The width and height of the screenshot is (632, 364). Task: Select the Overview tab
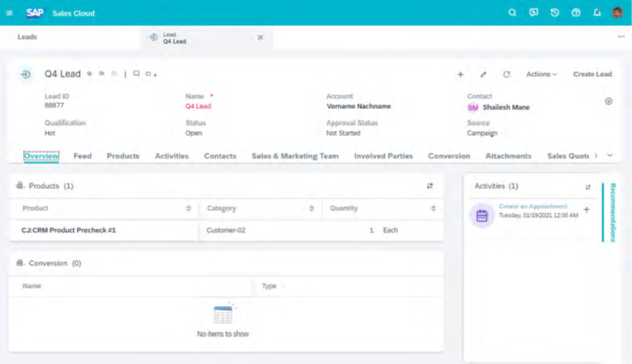pyautogui.click(x=41, y=156)
